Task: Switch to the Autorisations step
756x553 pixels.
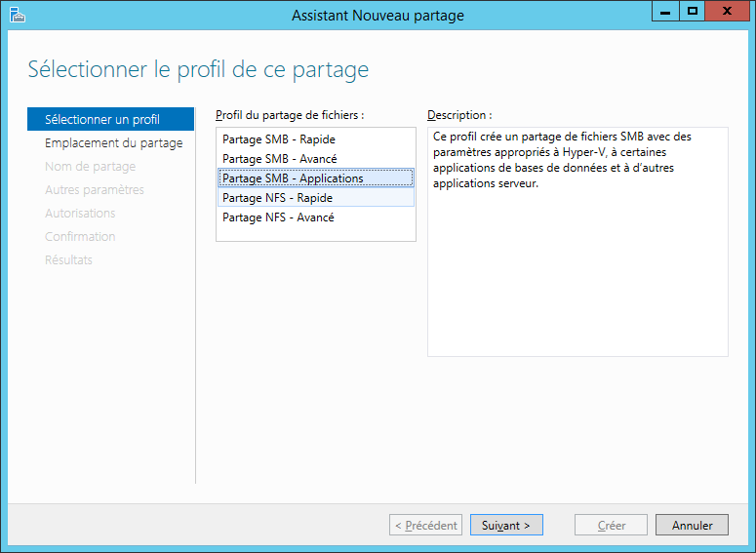Action: click(x=80, y=214)
